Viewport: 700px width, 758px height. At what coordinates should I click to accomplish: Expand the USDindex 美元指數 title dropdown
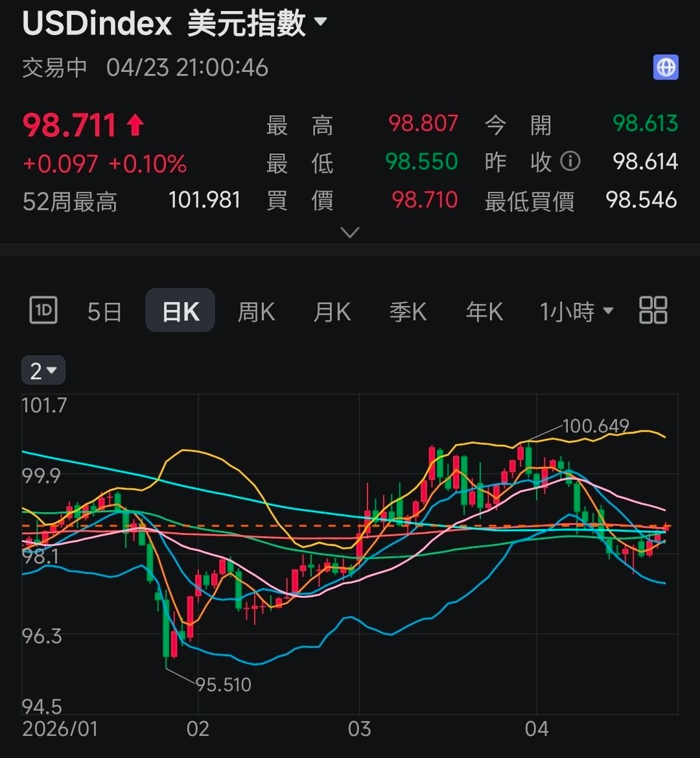click(320, 23)
